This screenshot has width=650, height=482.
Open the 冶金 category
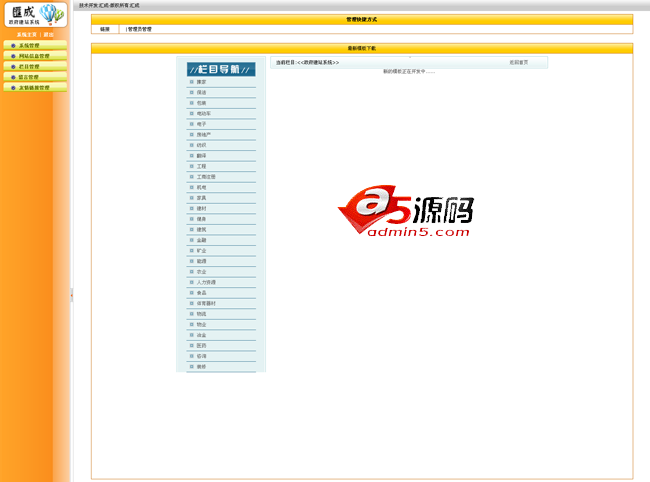[x=201, y=335]
